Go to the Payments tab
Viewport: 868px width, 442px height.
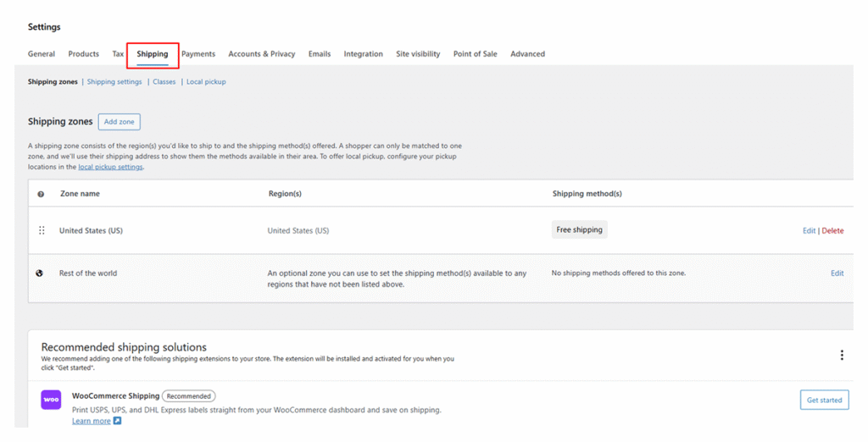click(198, 54)
